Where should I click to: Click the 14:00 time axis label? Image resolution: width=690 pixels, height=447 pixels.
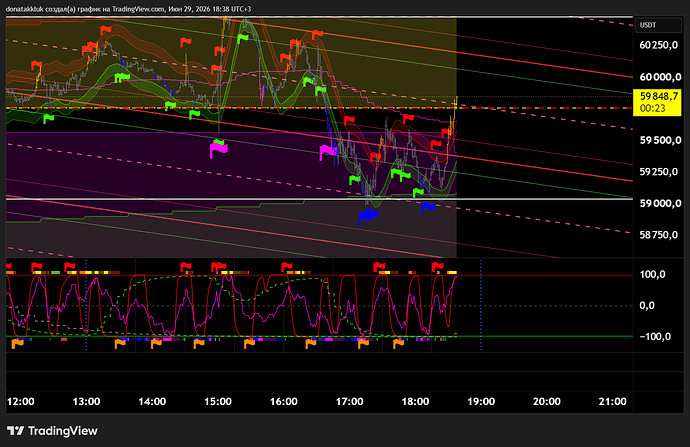[152, 401]
